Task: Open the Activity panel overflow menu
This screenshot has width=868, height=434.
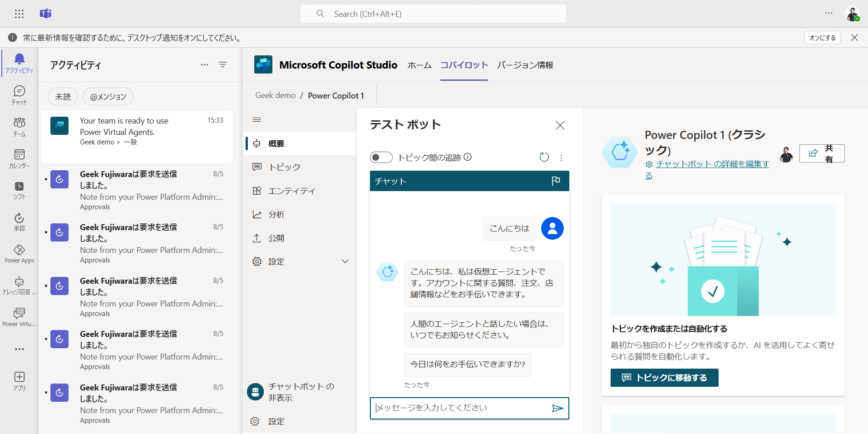Action: (x=204, y=64)
